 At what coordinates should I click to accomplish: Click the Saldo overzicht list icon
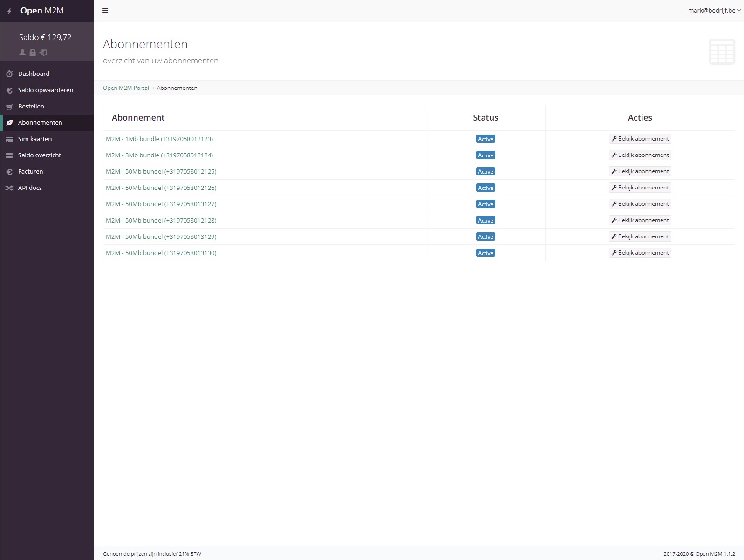click(9, 155)
